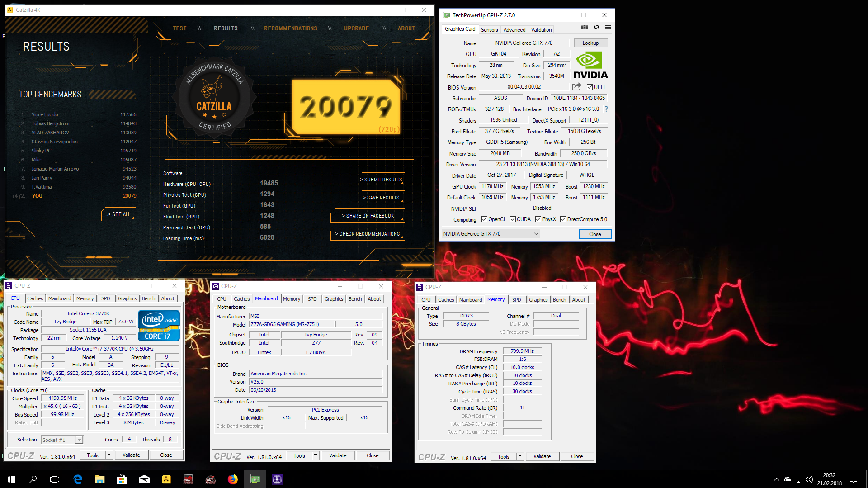Open SPD tab in the Memory CPU-Z window
Viewport: 868px width, 488px height.
coord(516,300)
